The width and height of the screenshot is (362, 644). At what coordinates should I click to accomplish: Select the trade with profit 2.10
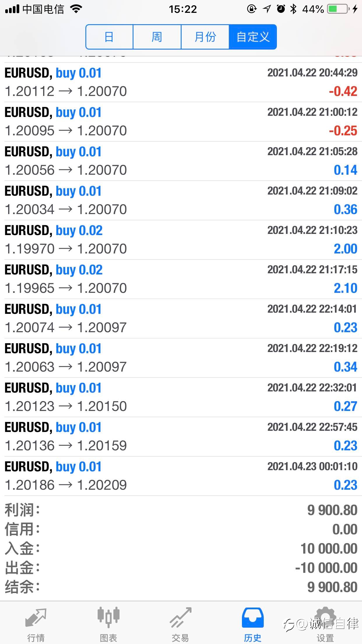(181, 279)
